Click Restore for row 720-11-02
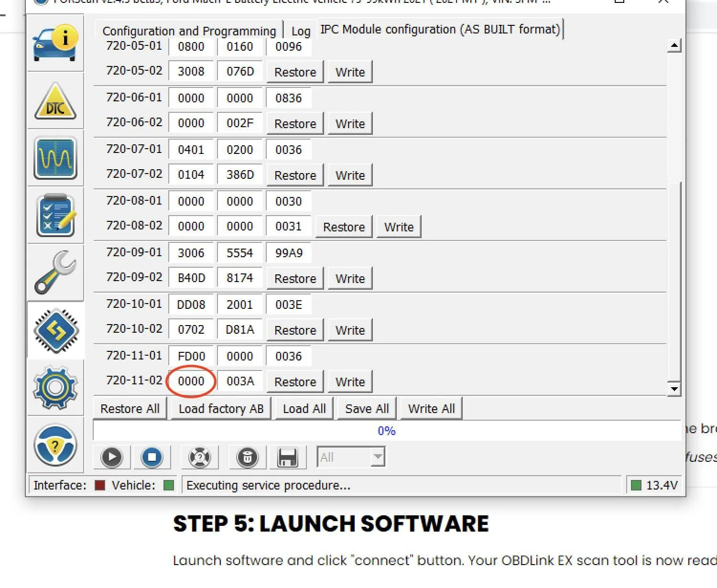717x588 pixels. [295, 382]
